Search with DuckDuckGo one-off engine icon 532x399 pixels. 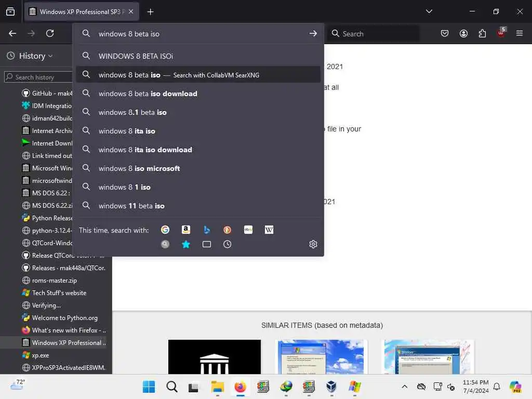[x=228, y=230]
